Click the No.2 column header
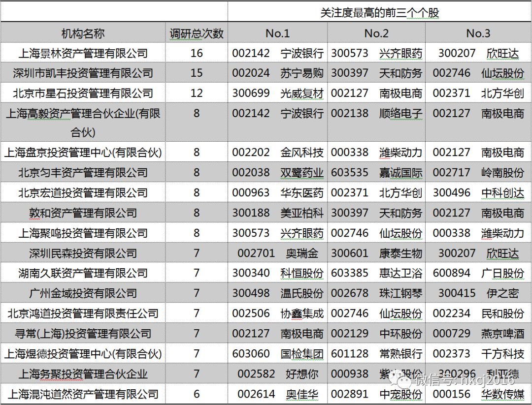 pyautogui.click(x=376, y=33)
